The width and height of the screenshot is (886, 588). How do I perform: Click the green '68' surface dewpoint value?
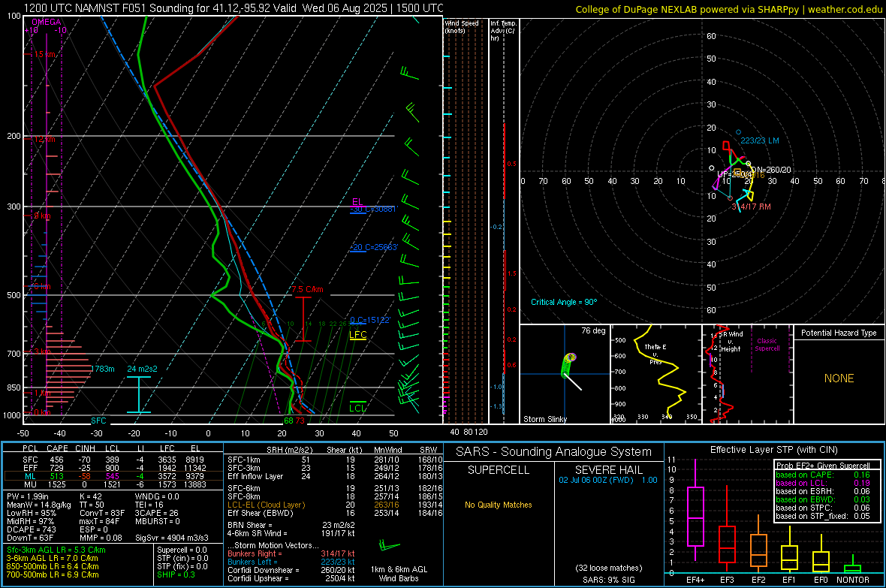click(288, 421)
